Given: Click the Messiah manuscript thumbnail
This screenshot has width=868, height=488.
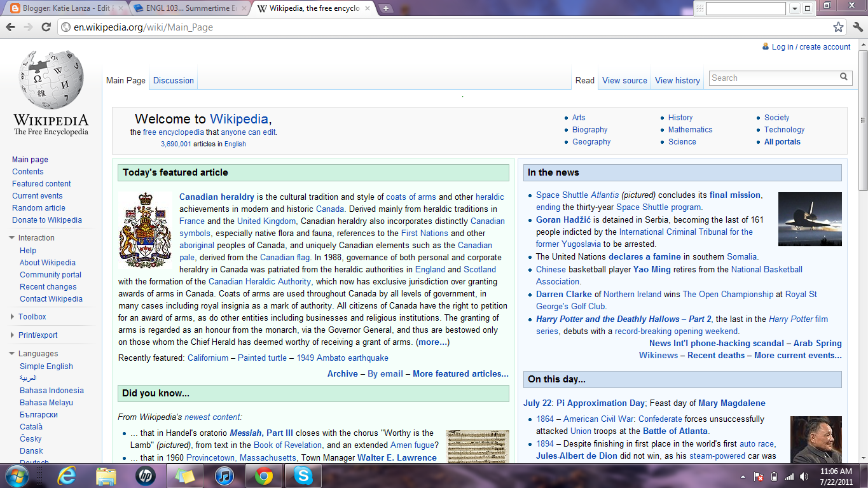Looking at the screenshot, I should click(478, 447).
